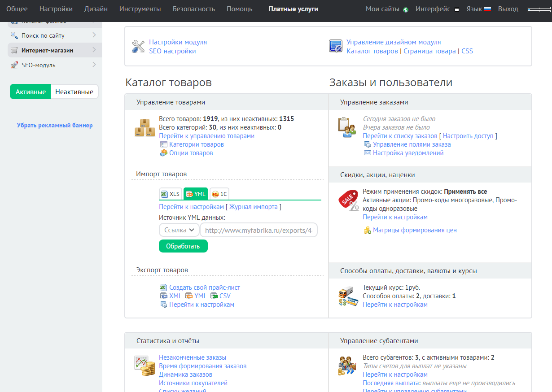This screenshot has height=392, width=552.
Task: Click the subagents people icon
Action: pos(347,366)
